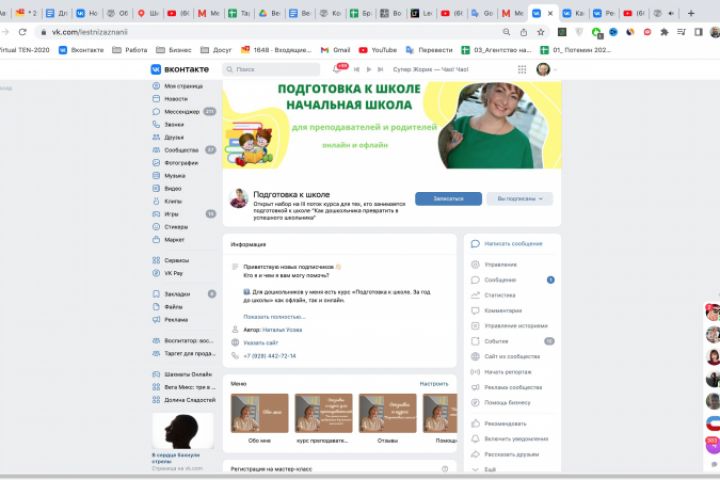720x480 pixels.
Task: Open 'Помощь бизнесу'
Action: (x=501, y=403)
